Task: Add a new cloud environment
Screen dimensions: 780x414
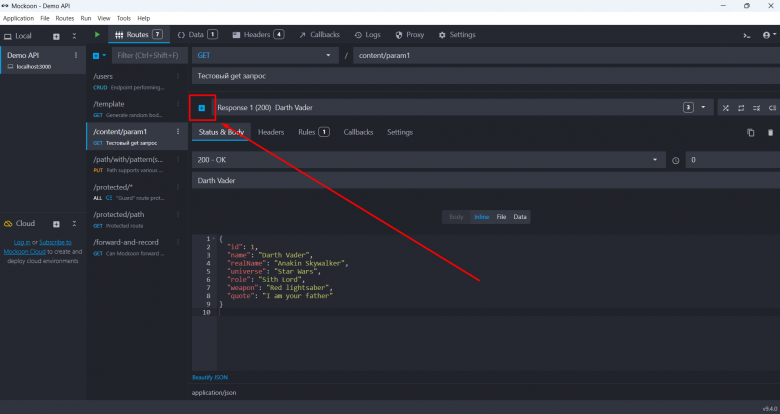Action: (56, 224)
